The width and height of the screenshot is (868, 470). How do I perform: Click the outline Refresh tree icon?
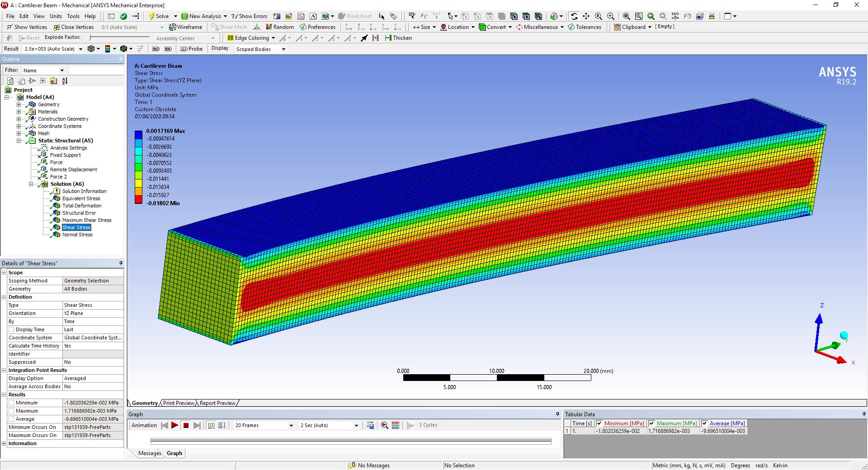tap(10, 81)
